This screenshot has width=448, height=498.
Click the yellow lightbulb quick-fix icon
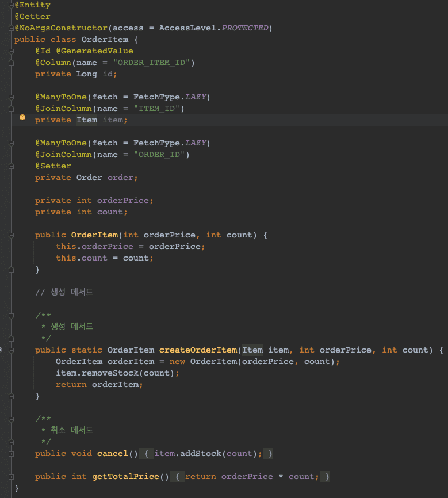click(22, 119)
